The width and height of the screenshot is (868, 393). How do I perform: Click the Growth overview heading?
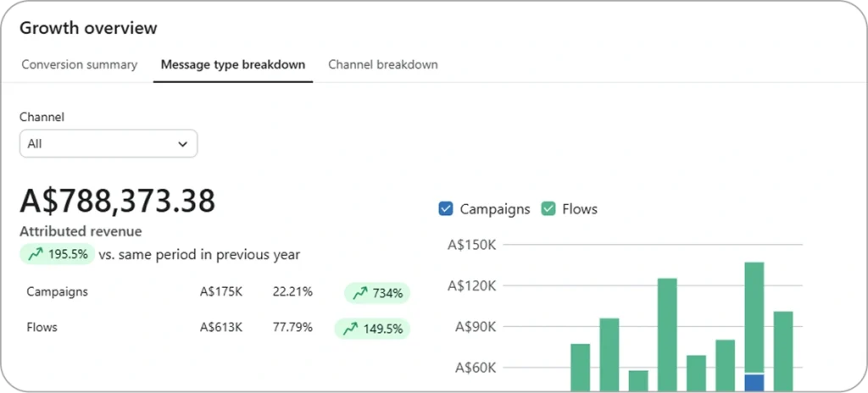point(88,28)
